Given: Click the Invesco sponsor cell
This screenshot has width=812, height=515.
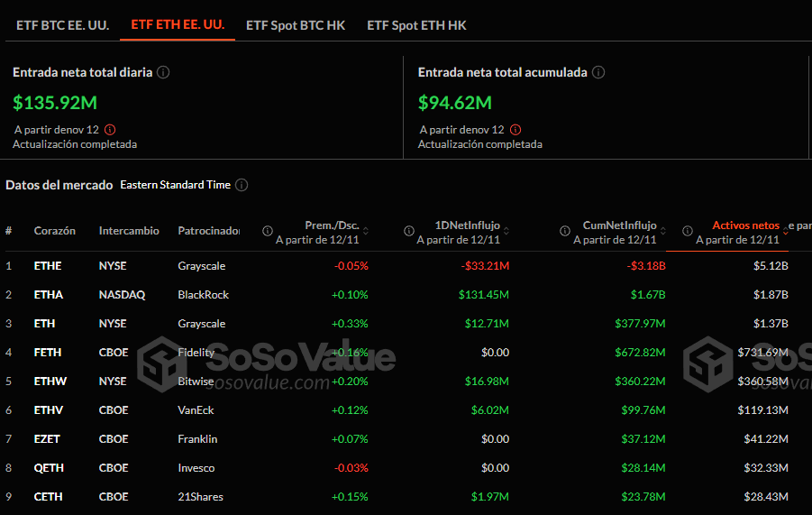Looking at the screenshot, I should (196, 468).
